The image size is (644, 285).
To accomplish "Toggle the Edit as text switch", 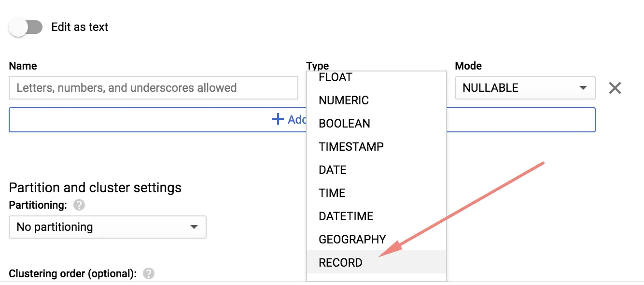I will (26, 27).
